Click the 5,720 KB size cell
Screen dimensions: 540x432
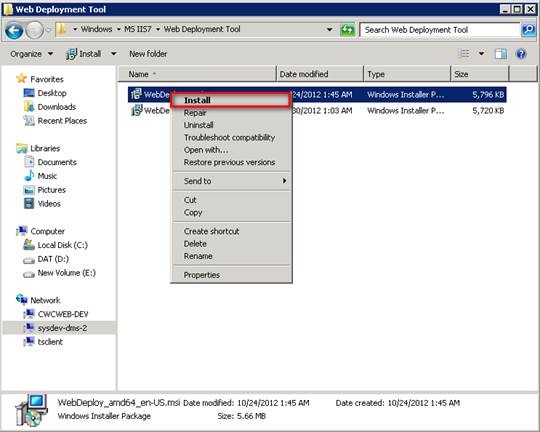point(488,111)
